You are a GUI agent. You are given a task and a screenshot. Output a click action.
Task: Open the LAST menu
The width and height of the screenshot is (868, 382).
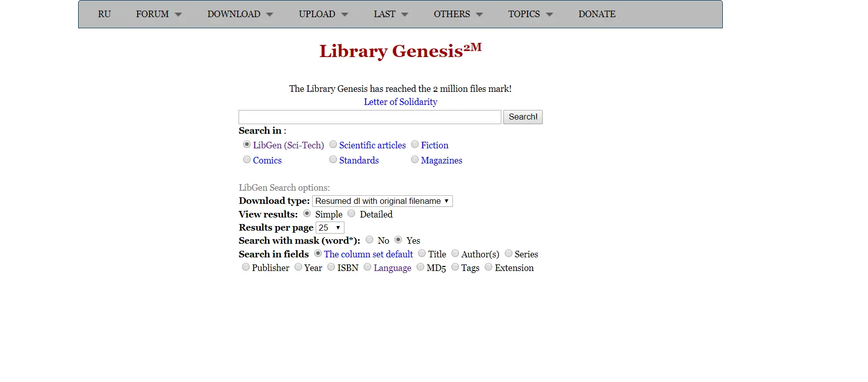[391, 14]
